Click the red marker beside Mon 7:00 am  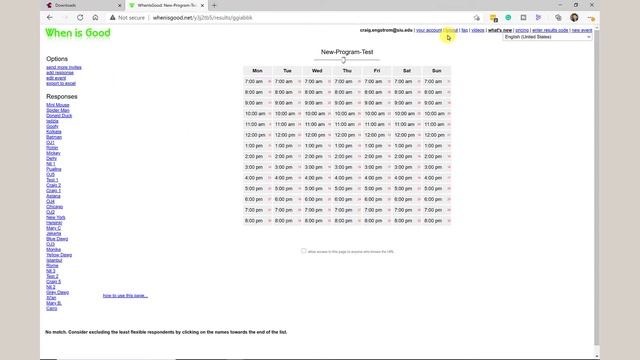point(269,82)
